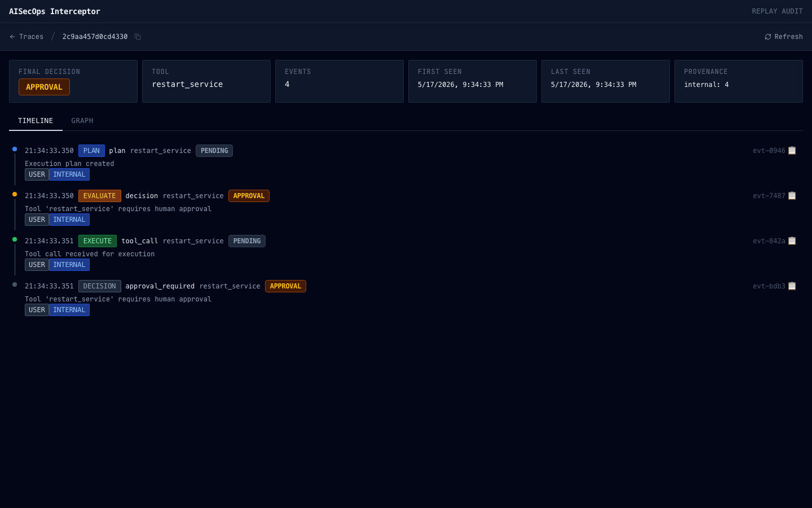Copy event evt-842a via clipboard icon
Image resolution: width=812 pixels, height=508 pixels.
(x=792, y=241)
